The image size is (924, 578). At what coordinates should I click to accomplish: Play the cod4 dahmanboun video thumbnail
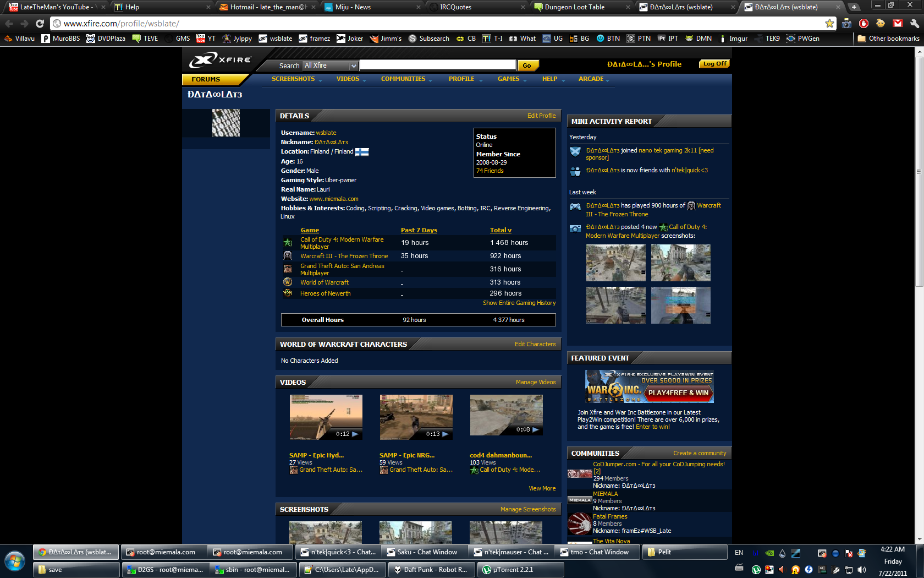(x=507, y=416)
